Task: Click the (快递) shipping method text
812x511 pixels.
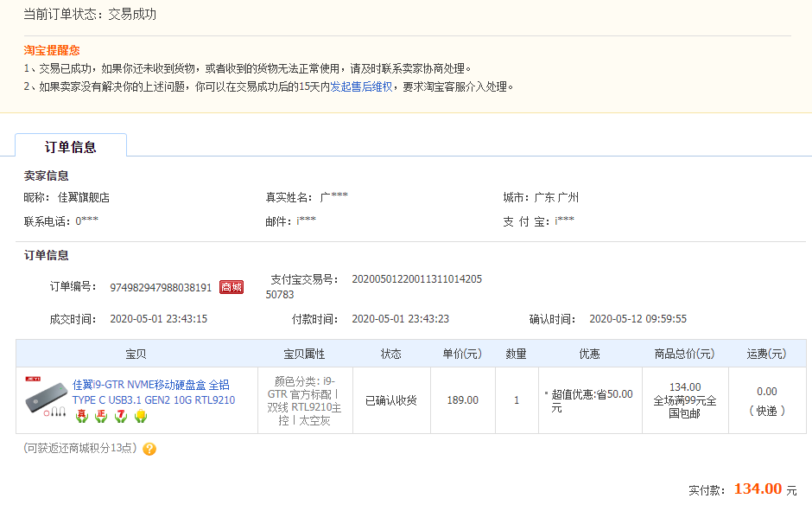Action: (x=766, y=411)
